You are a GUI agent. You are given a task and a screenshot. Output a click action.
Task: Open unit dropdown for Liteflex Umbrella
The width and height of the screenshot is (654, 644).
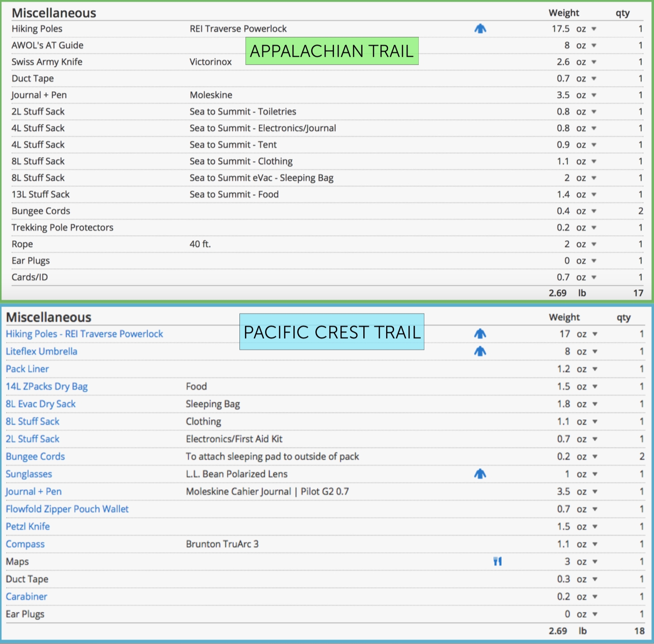click(595, 351)
